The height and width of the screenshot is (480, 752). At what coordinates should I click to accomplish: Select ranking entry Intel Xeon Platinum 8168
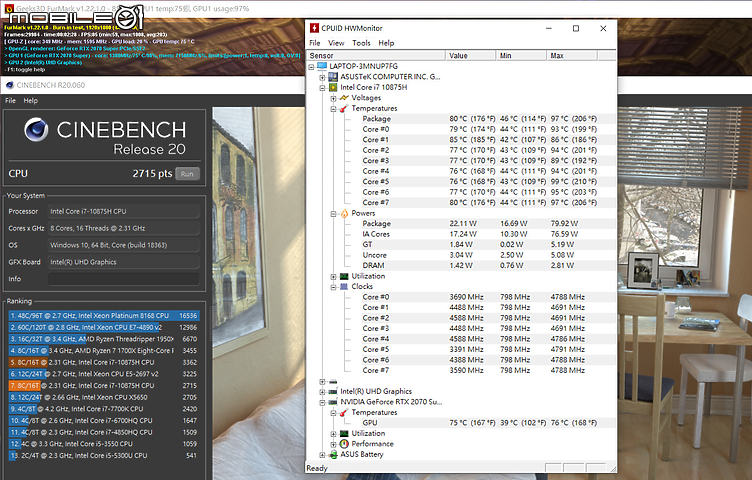103,316
